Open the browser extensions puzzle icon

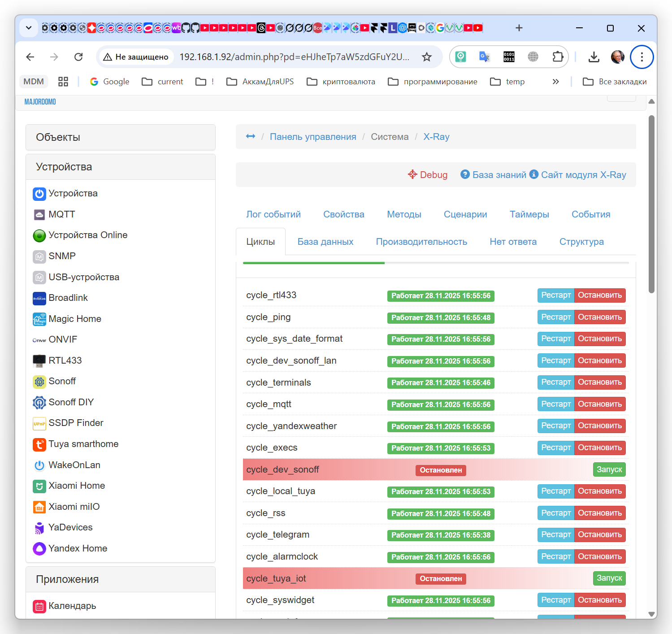tap(557, 57)
